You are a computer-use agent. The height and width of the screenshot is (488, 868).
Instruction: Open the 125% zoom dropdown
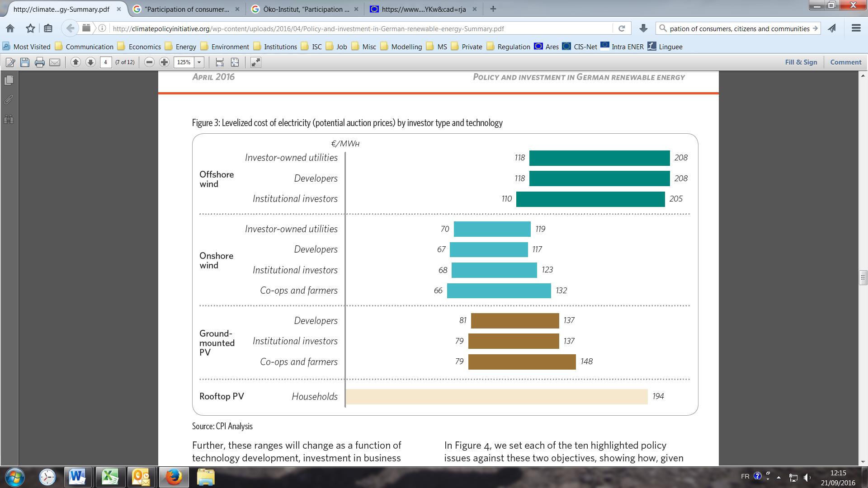pos(199,62)
